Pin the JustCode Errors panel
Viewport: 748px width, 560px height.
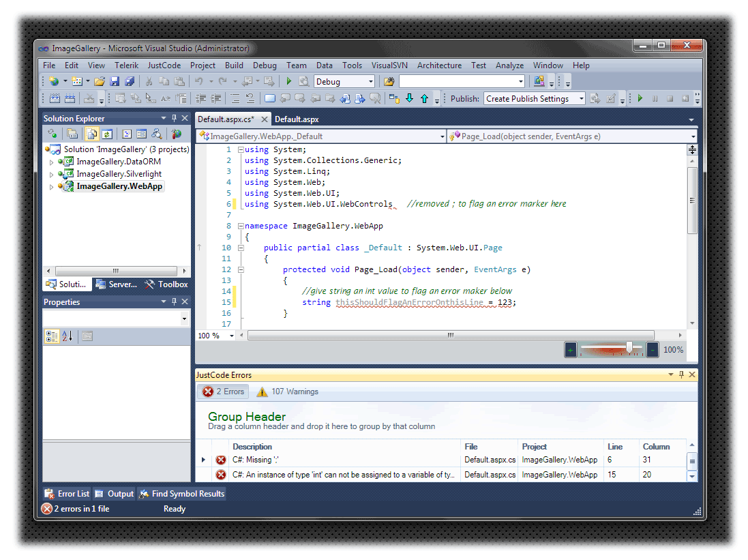click(680, 374)
